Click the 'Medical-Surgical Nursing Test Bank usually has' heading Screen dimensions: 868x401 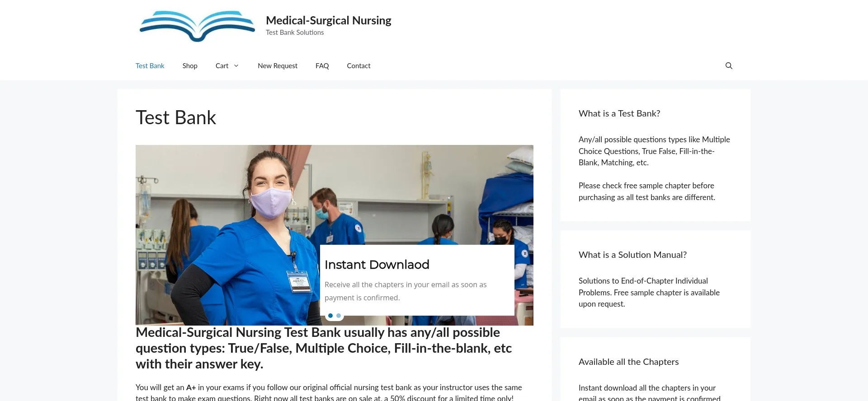pyautogui.click(x=324, y=348)
